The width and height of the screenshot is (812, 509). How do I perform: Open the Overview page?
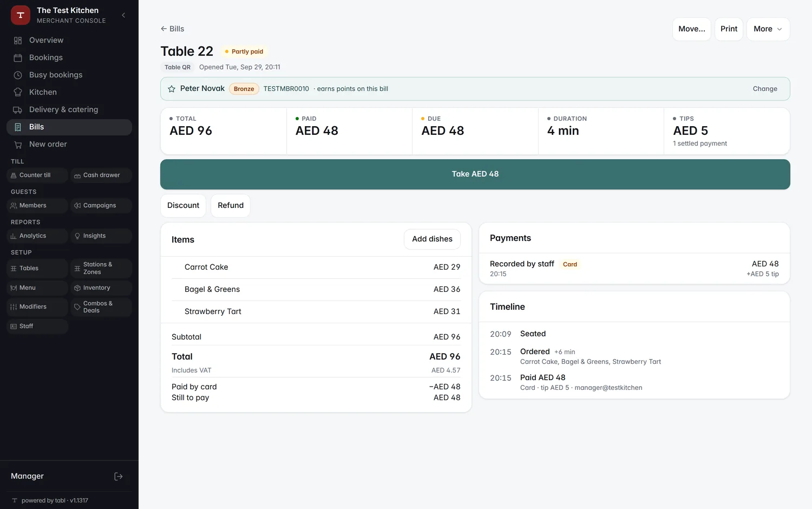tap(69, 40)
